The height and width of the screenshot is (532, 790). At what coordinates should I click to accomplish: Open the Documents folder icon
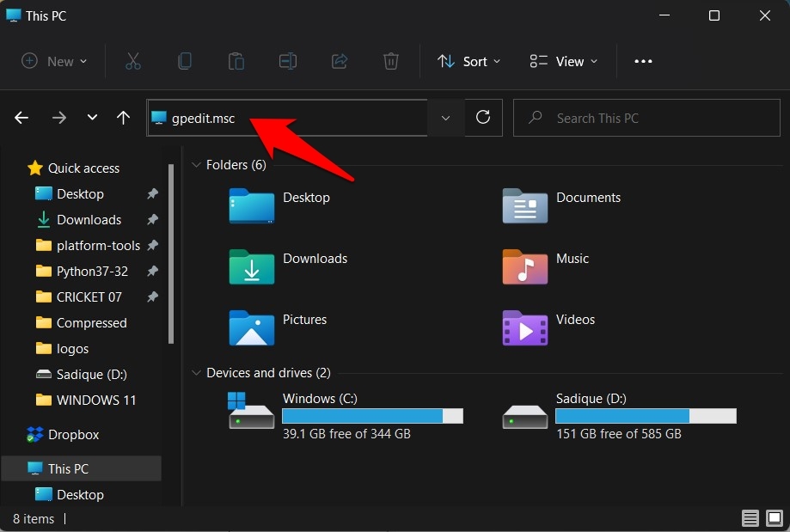(525, 205)
